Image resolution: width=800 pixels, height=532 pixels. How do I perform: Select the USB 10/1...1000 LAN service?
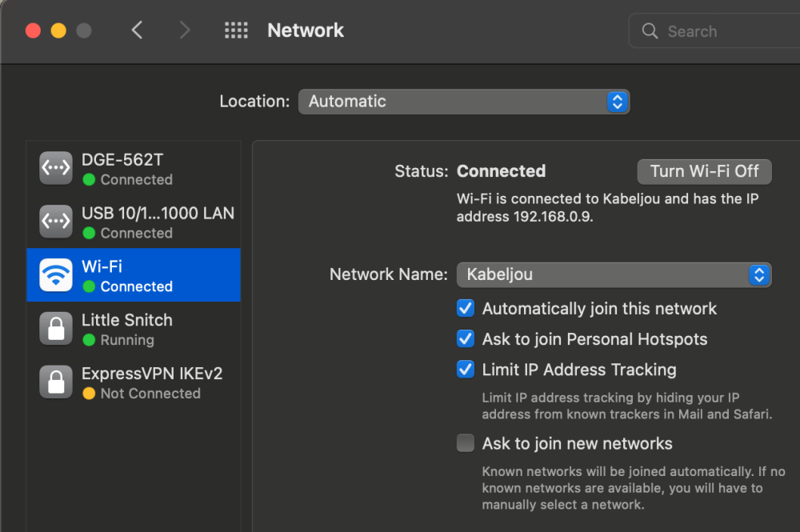tap(134, 222)
